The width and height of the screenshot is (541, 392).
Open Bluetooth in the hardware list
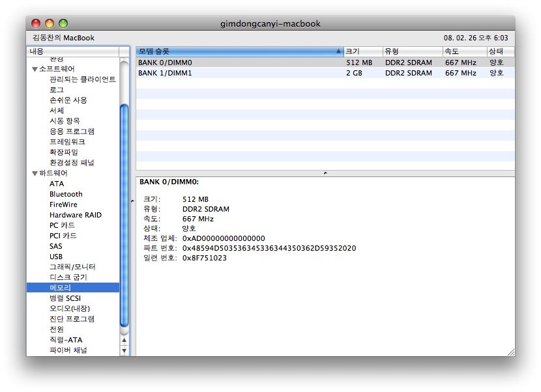66,194
